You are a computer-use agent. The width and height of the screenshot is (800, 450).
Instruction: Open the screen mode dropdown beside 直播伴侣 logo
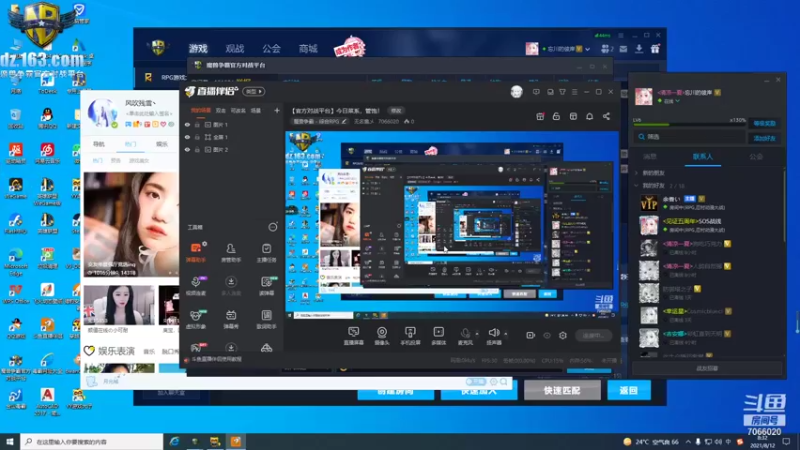(254, 92)
